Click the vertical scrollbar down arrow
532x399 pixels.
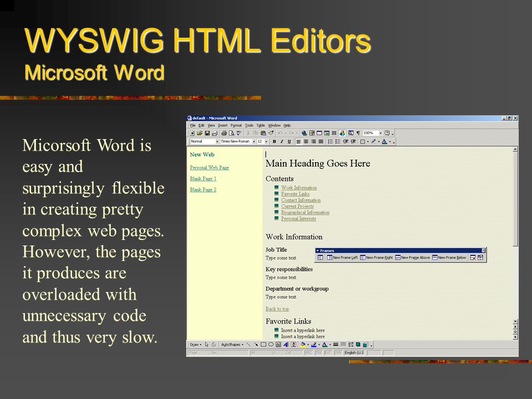(x=515, y=321)
